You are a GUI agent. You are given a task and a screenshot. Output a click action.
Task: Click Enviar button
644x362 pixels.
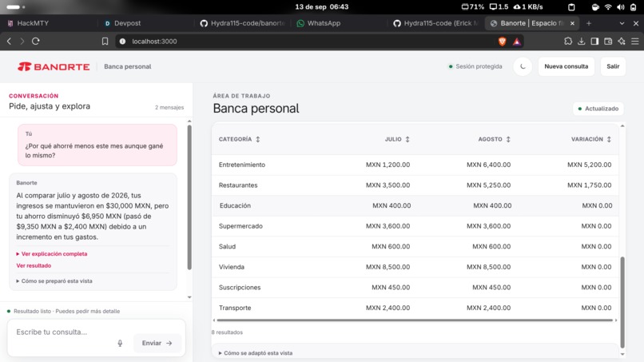(x=157, y=343)
